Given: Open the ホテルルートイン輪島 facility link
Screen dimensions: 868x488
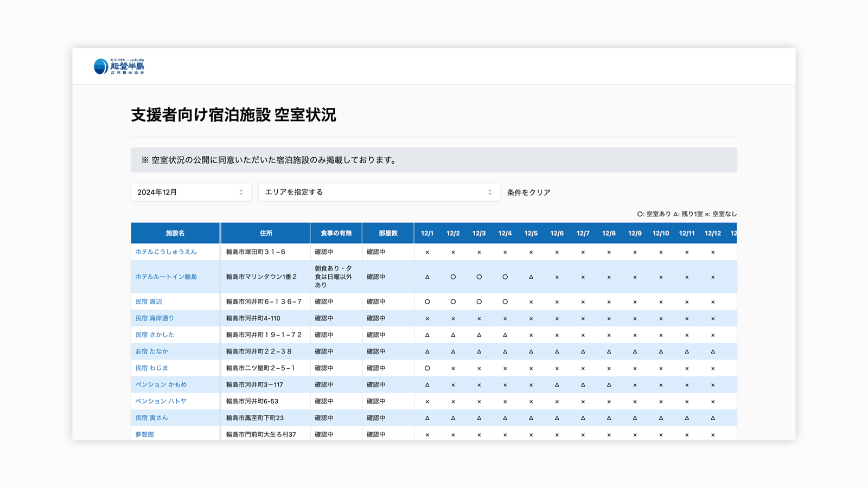Looking at the screenshot, I should (166, 277).
